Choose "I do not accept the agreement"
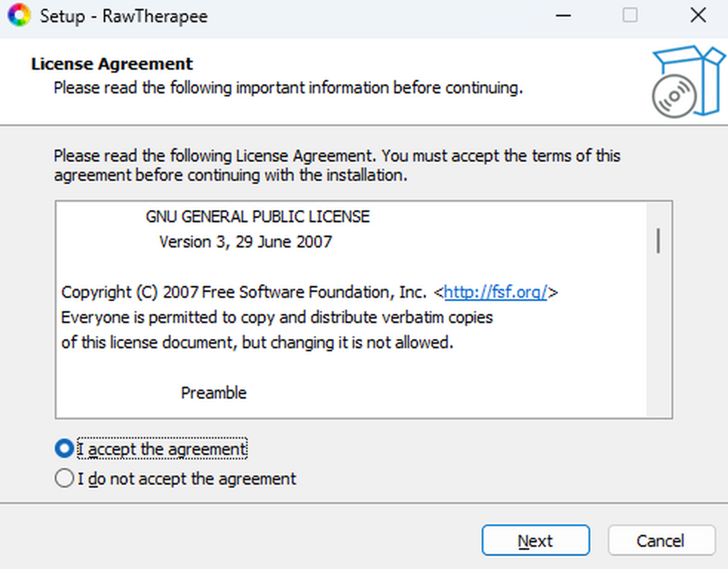Screen dimensions: 728x569 64,479
